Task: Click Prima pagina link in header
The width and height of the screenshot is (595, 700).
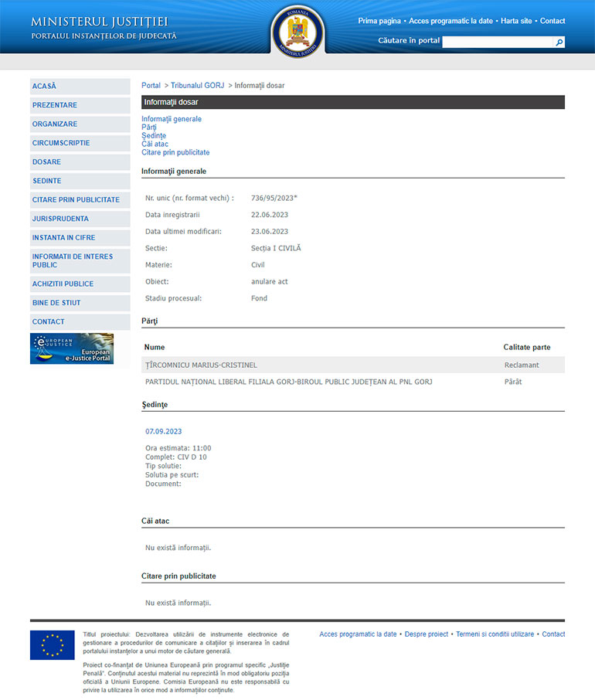Action: (379, 21)
